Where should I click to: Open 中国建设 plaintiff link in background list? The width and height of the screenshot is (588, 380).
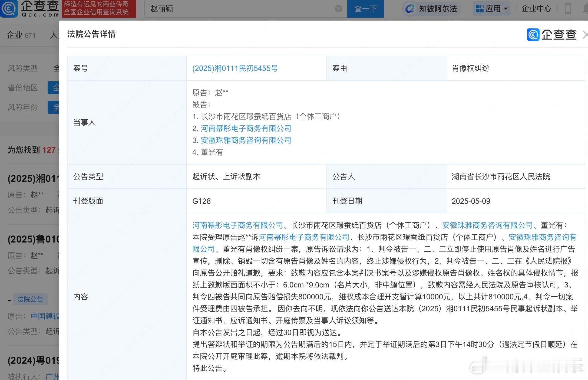[x=45, y=316]
